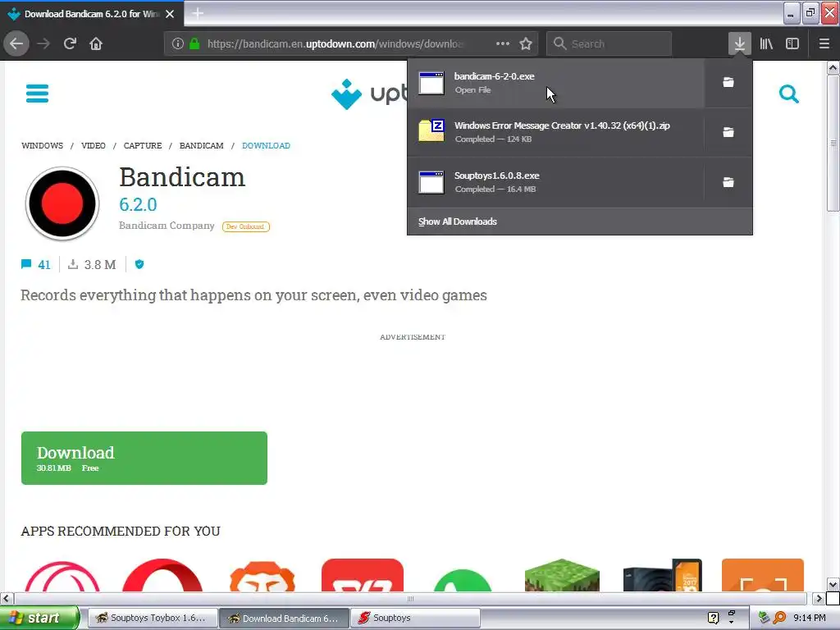Open the Brave lion app icon
Image resolution: width=840 pixels, height=630 pixels.
262,576
